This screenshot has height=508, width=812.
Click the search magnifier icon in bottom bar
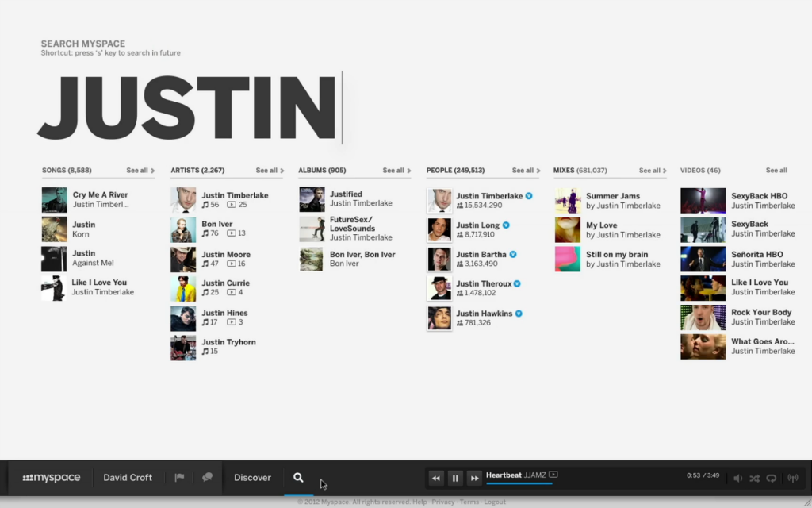tap(298, 477)
